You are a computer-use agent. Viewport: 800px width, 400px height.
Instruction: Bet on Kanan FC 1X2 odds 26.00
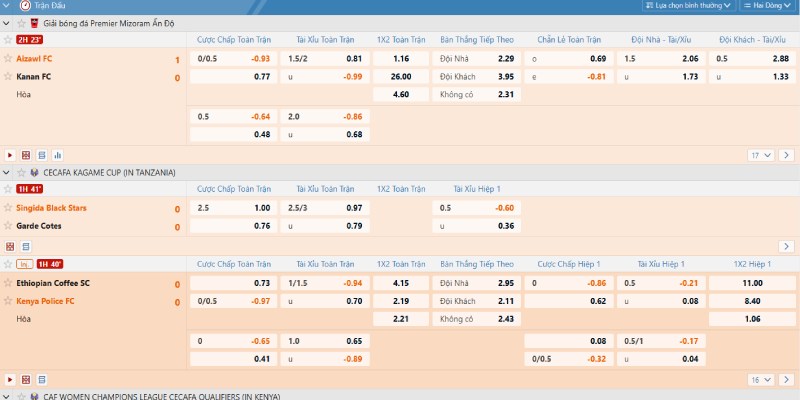point(401,76)
